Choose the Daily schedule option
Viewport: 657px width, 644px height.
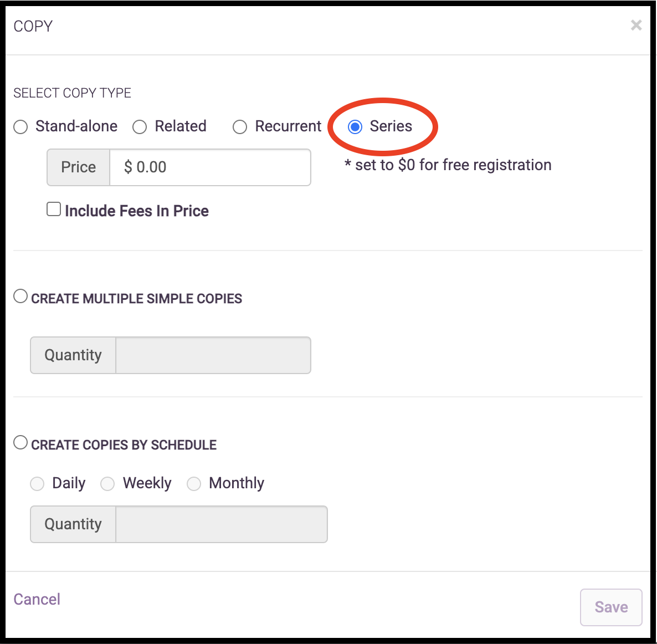pos(37,483)
